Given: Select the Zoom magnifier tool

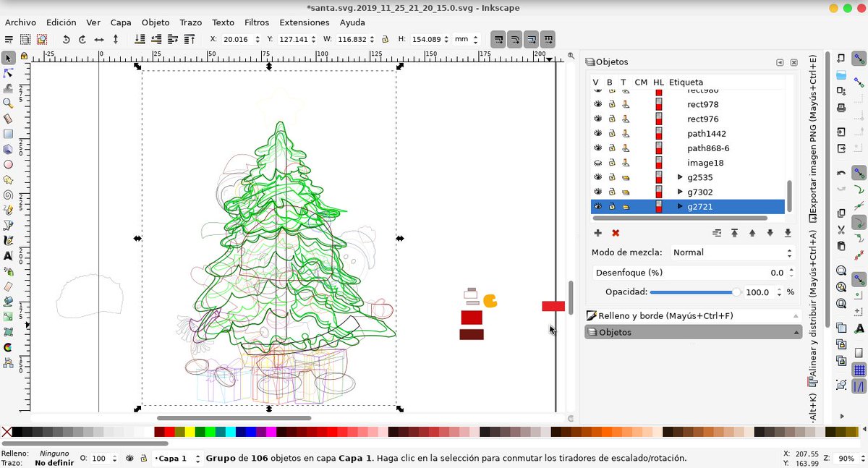Looking at the screenshot, I should click(x=8, y=103).
